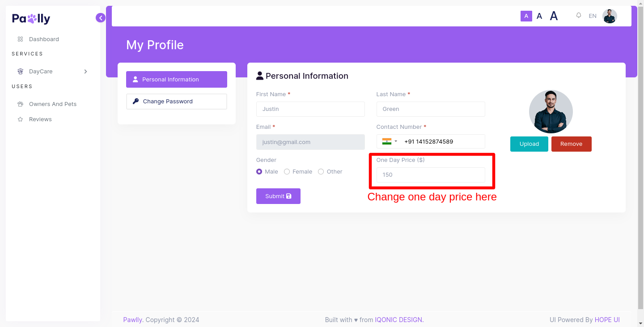Click the Upload photo button
Screen dimensions: 644x327
529,144
